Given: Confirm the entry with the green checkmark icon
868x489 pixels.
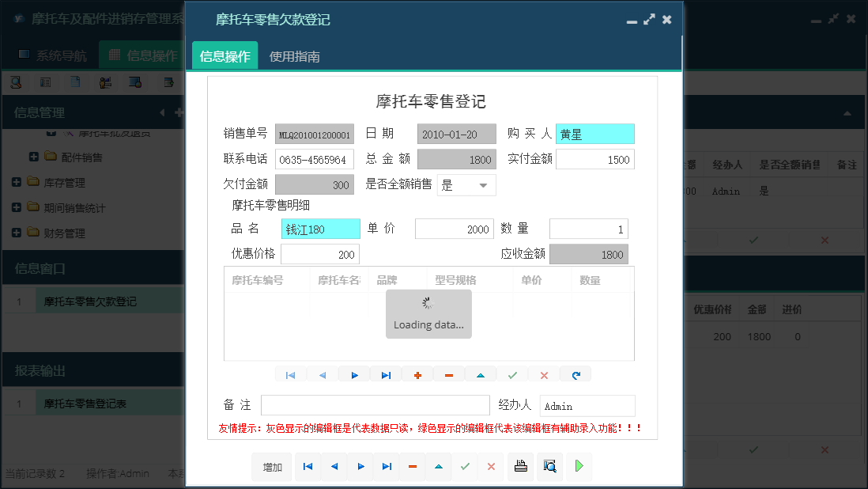Looking at the screenshot, I should (x=512, y=373).
